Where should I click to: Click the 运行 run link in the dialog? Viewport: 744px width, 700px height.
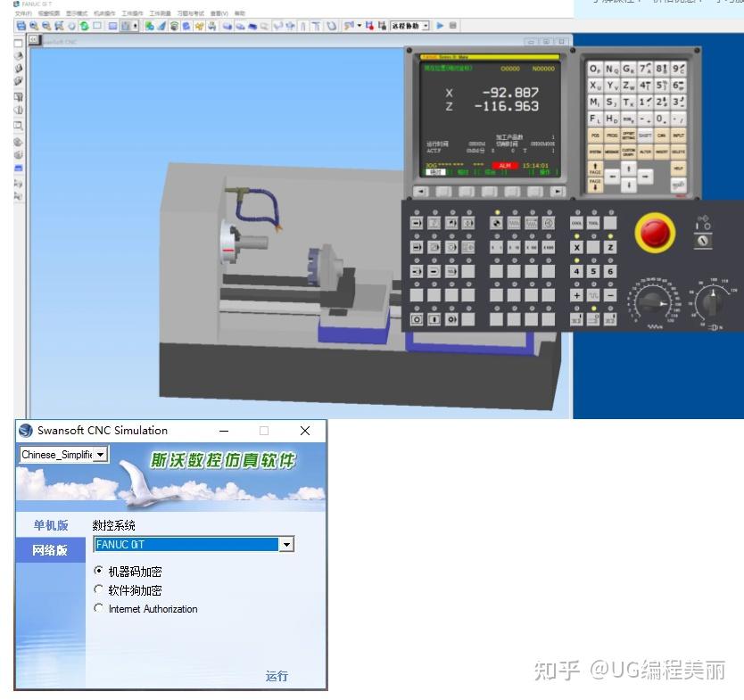277,676
